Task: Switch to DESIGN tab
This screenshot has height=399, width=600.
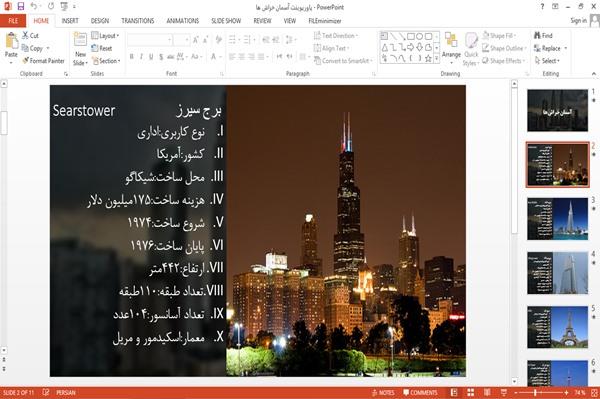Action: tap(100, 21)
